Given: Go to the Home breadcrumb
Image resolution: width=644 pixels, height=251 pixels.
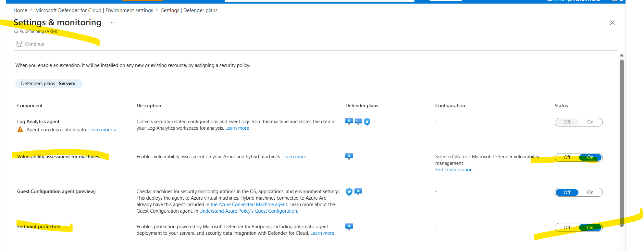Looking at the screenshot, I should (20, 10).
